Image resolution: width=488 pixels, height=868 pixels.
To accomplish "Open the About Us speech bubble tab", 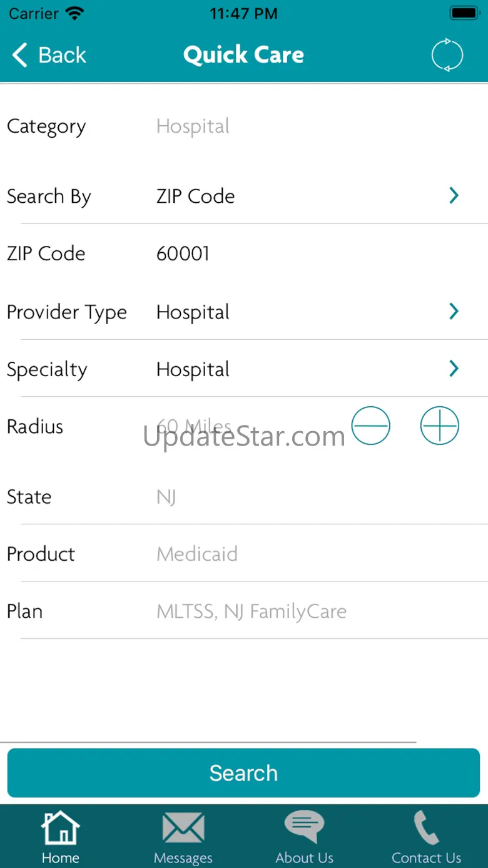I will pyautogui.click(x=305, y=837).
